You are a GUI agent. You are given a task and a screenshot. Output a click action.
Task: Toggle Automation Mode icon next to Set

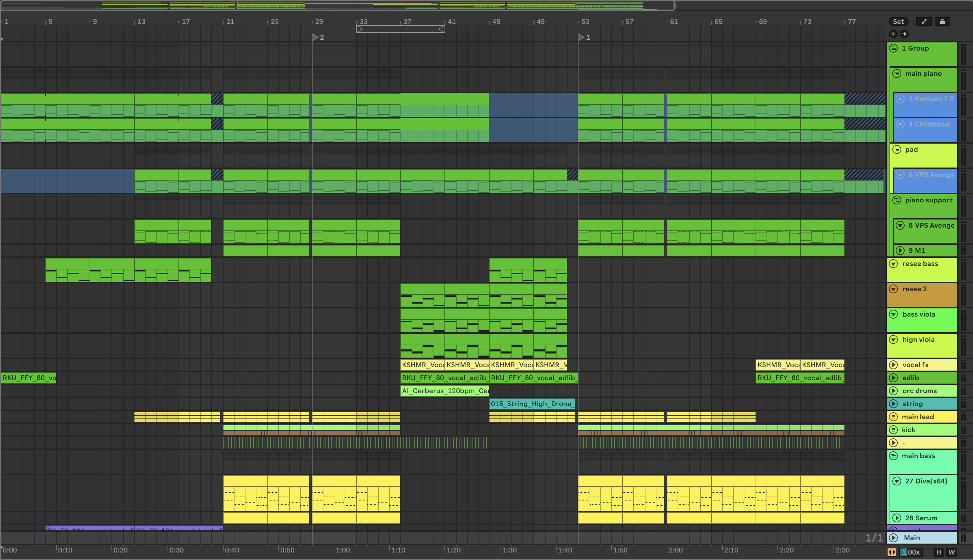pyautogui.click(x=924, y=22)
